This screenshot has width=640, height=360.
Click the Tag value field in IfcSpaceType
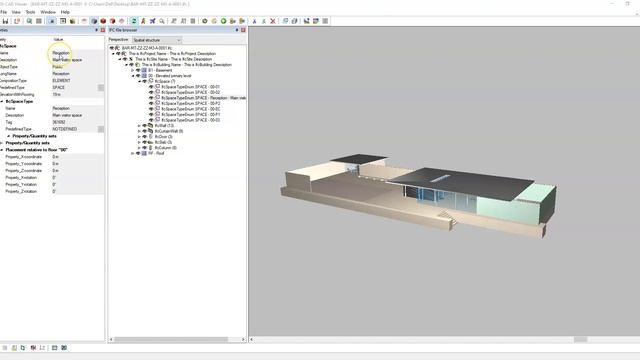[78, 122]
